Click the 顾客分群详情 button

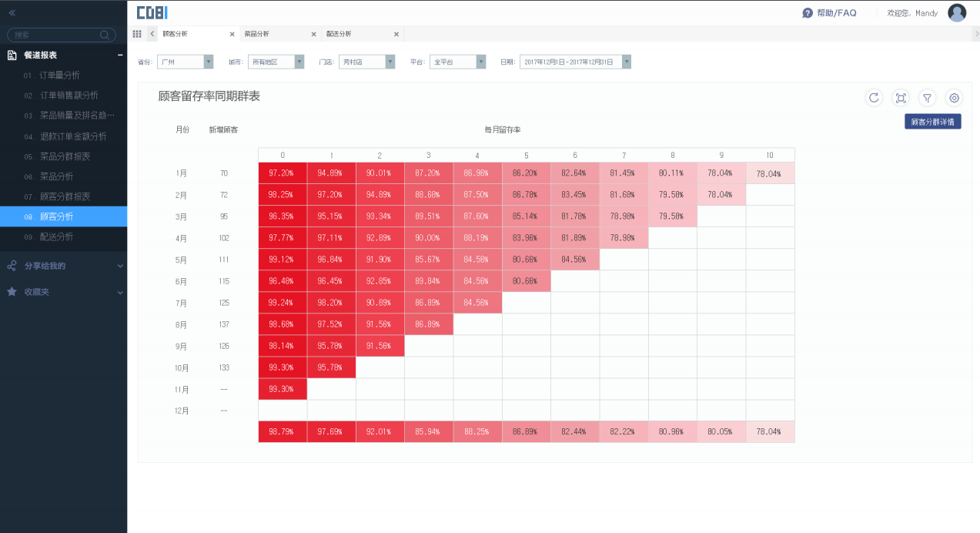[932, 122]
